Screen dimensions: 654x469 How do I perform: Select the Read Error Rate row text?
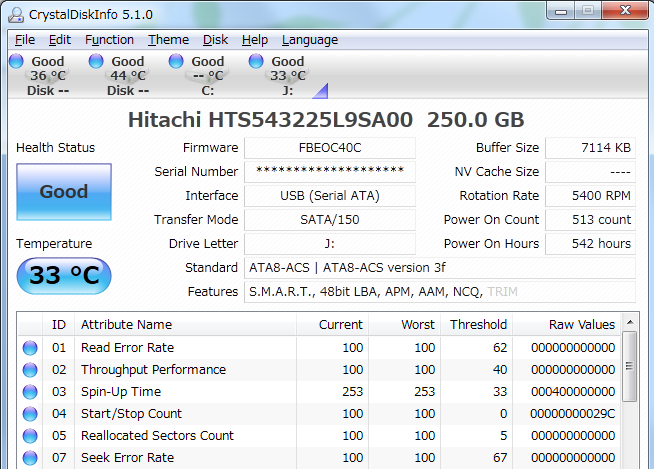point(128,348)
